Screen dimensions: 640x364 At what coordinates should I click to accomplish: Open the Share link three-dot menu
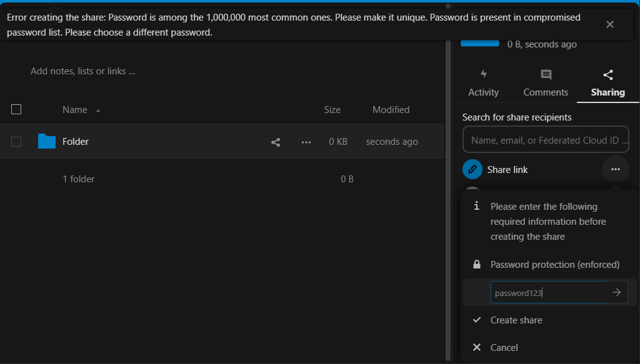pyautogui.click(x=616, y=169)
